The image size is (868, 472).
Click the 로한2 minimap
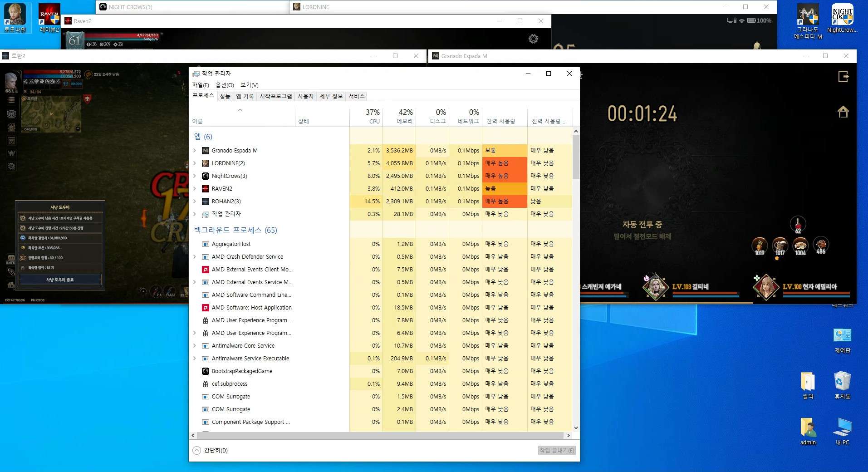pyautogui.click(x=51, y=114)
